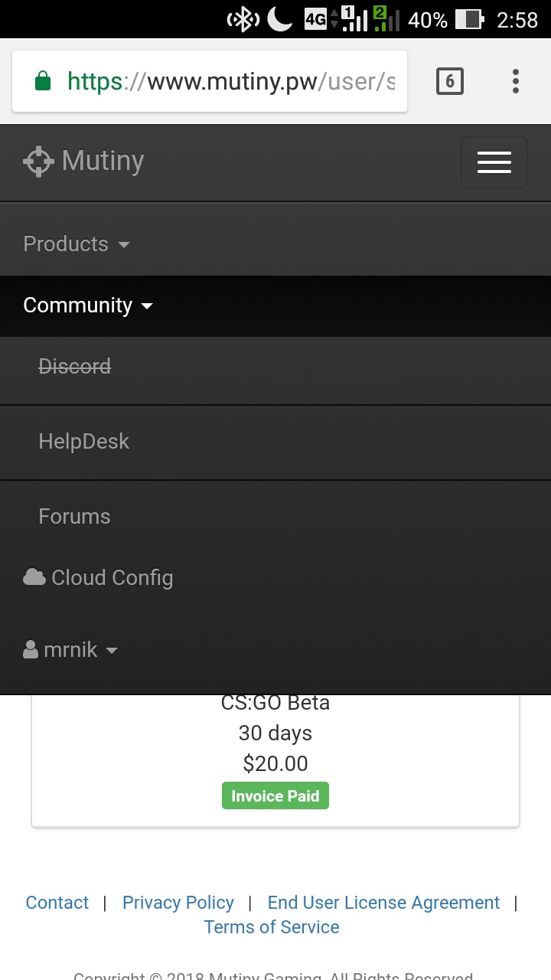Click the Invoice Paid green badge
This screenshot has width=551, height=980.
275,796
